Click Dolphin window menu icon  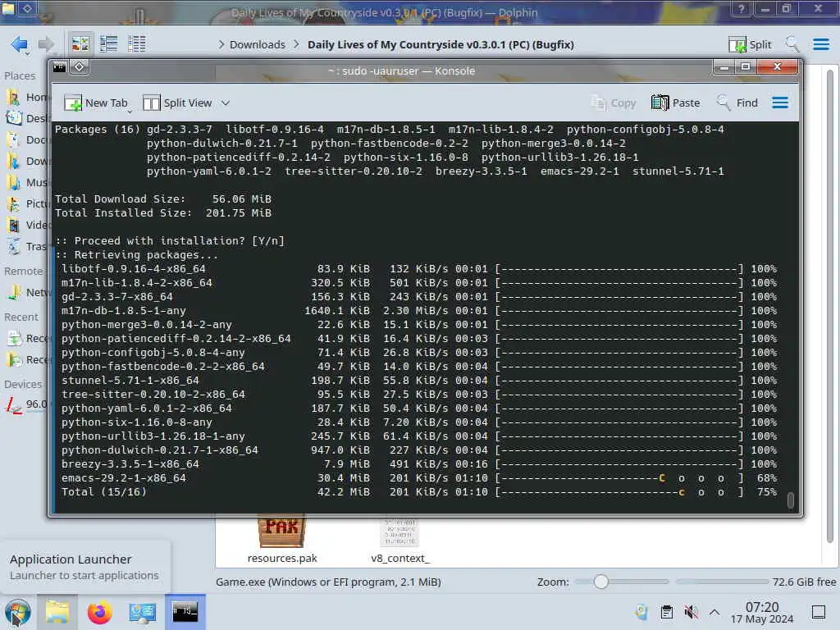click(10, 8)
